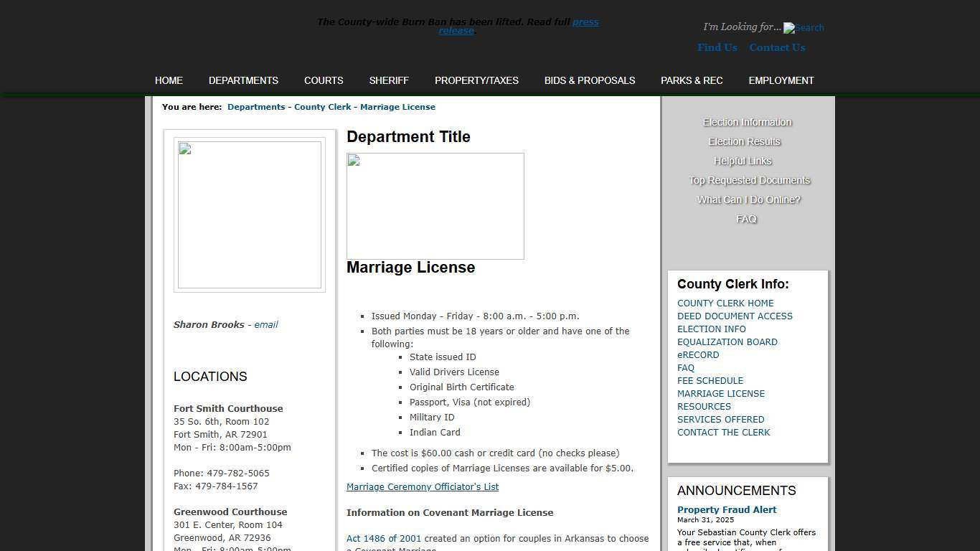Select PROPERTY/TAXES in the navigation bar
980x551 pixels.
coord(476,80)
